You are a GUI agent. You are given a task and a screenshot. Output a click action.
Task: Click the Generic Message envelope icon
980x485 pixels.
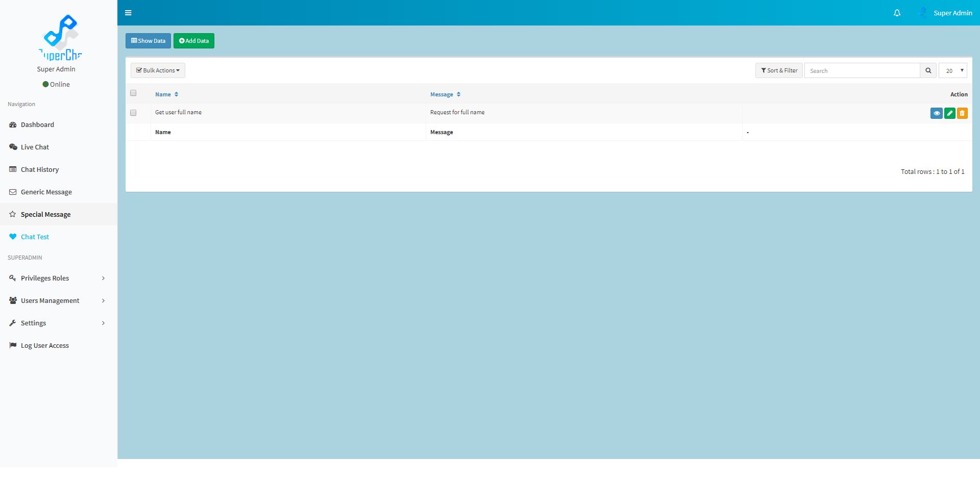click(x=13, y=192)
